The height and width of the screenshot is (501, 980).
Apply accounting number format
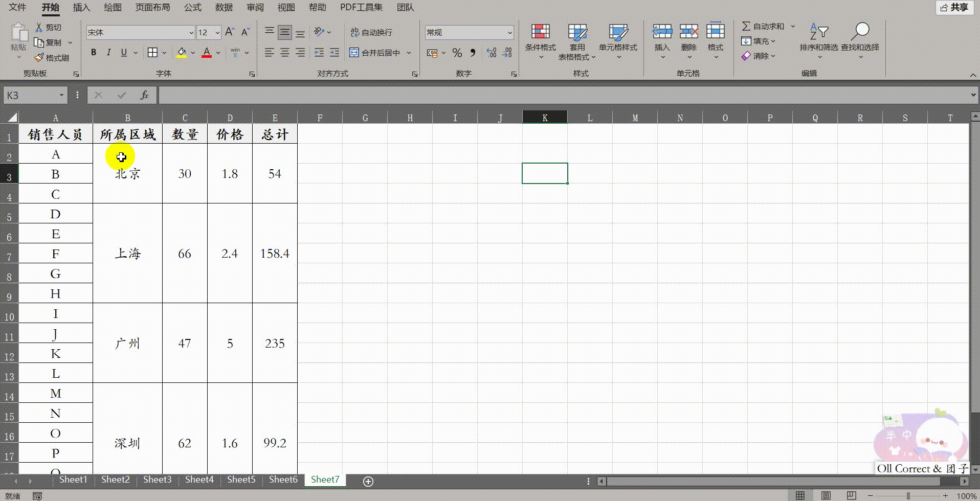(x=432, y=53)
